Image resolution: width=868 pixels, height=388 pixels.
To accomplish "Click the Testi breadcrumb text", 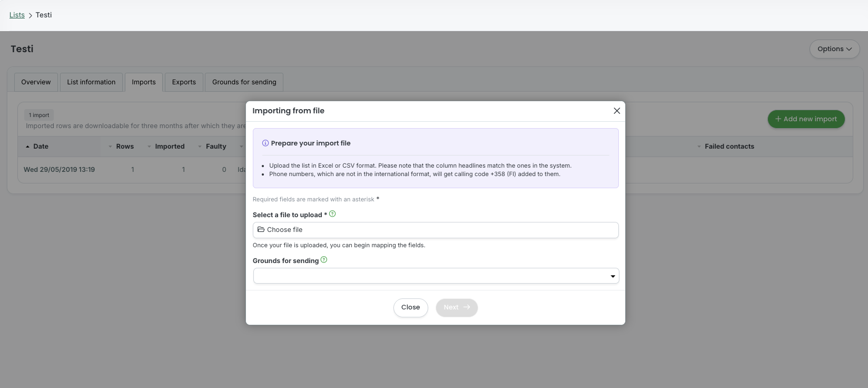I will (x=44, y=15).
